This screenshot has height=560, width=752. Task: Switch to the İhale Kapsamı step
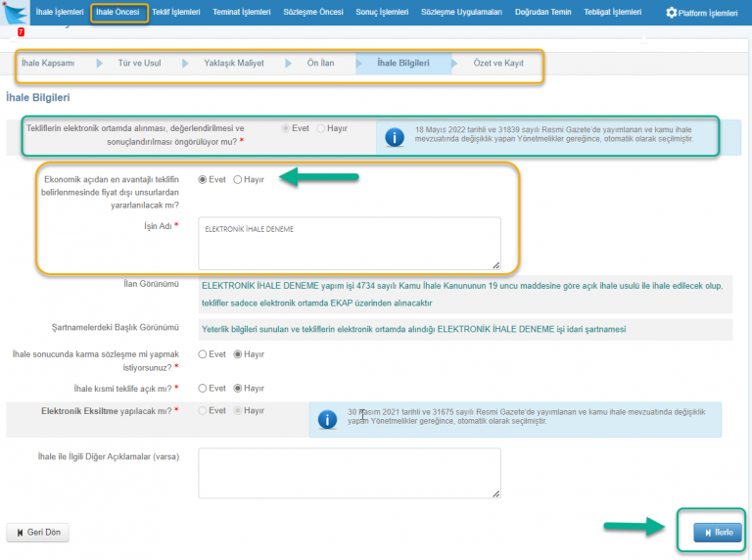click(x=48, y=64)
